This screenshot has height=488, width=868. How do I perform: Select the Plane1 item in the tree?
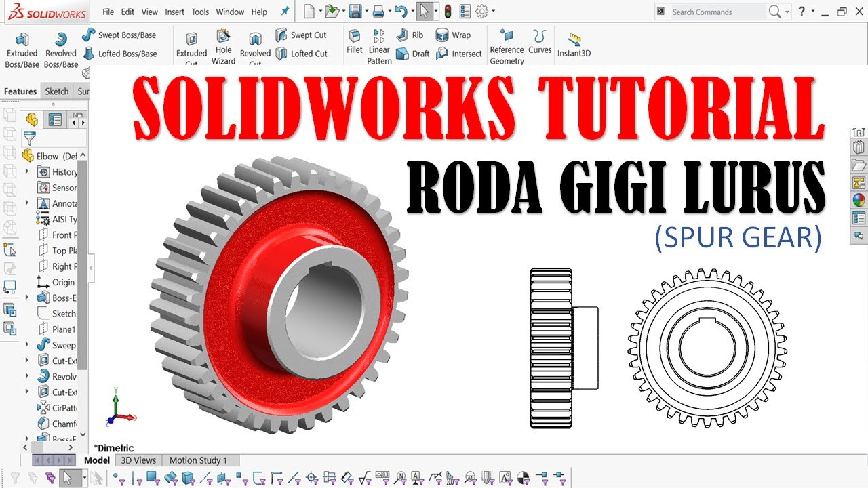(57, 329)
